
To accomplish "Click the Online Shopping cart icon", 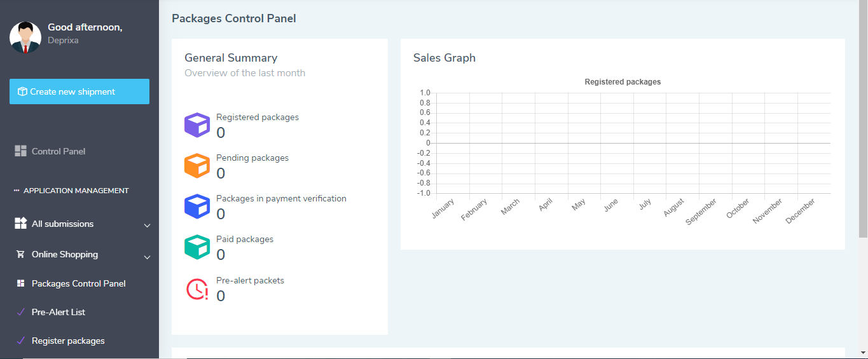I will click(x=20, y=254).
